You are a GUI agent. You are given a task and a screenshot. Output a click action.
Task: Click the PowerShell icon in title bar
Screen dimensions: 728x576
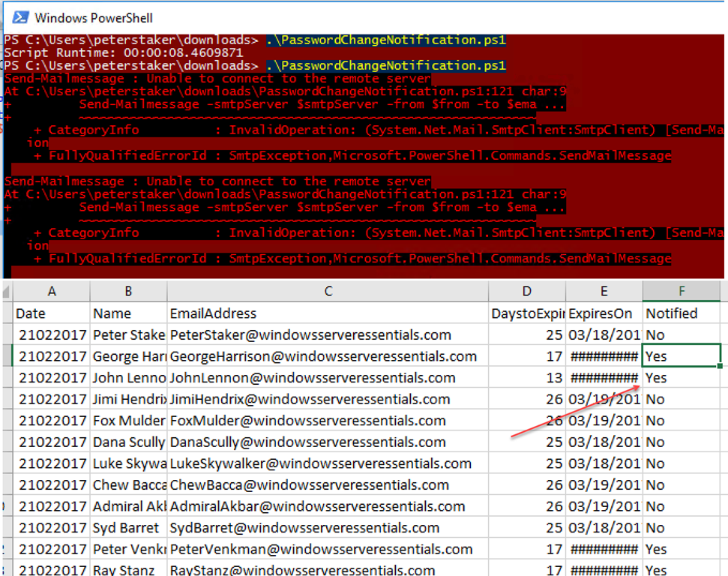[x=20, y=16]
